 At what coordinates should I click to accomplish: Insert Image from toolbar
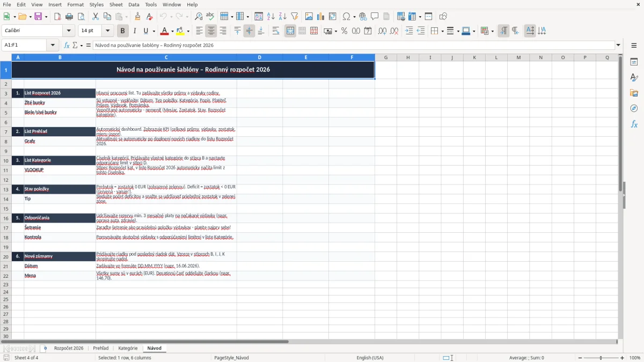click(x=309, y=17)
